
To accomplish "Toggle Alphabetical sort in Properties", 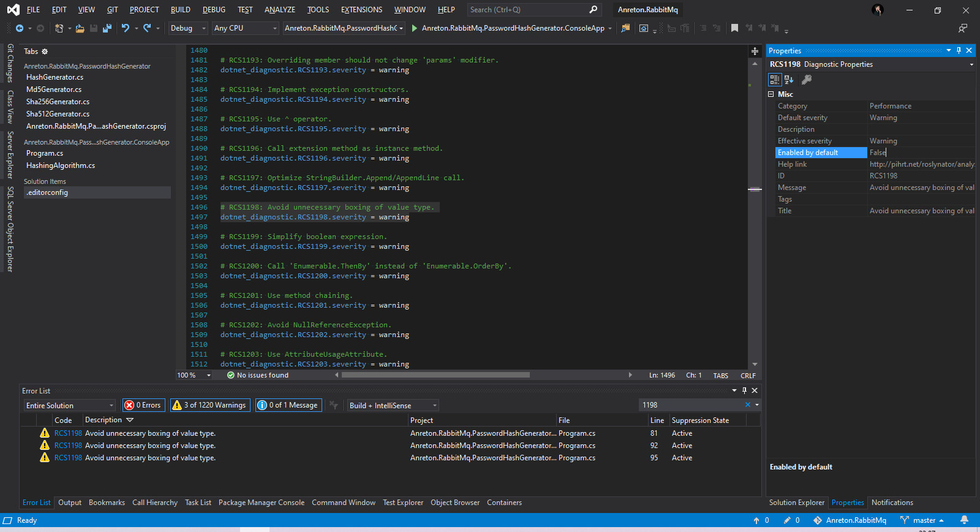I will pos(789,80).
